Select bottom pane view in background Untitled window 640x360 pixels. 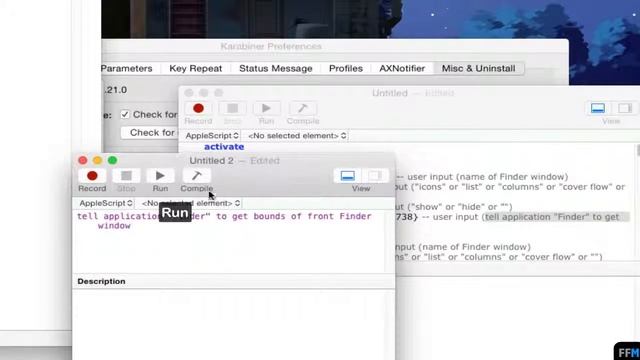coord(598,108)
